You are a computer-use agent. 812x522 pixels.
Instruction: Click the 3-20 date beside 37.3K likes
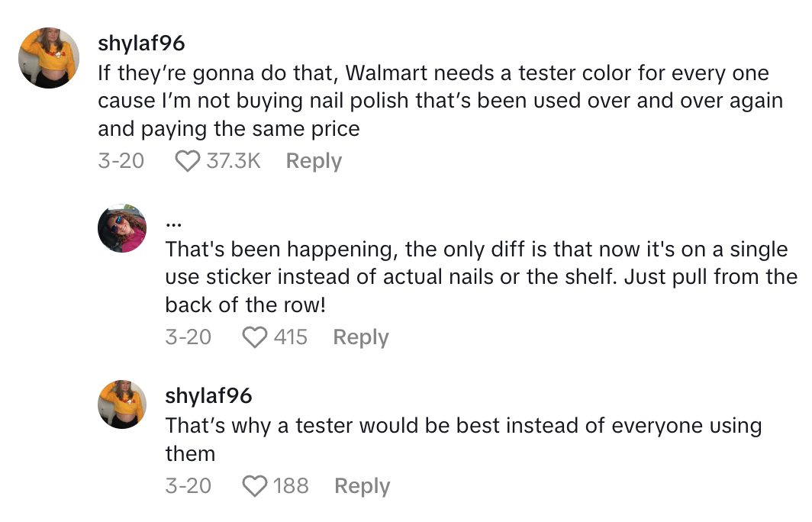point(121,161)
